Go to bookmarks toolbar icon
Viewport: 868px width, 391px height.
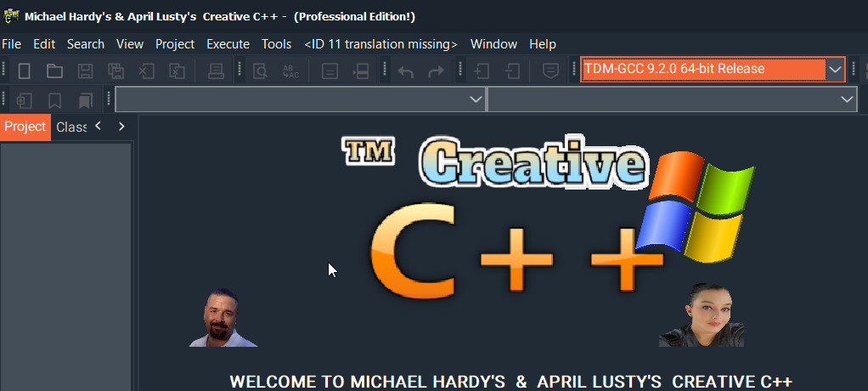point(85,101)
